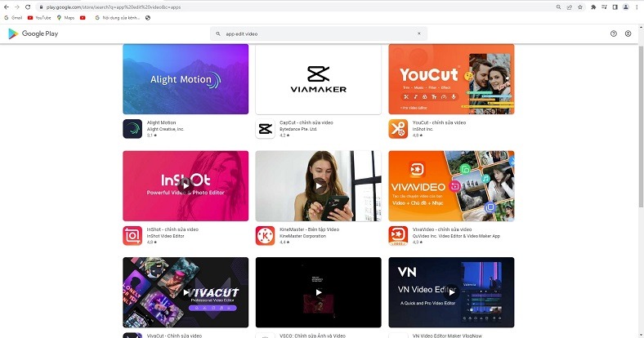Click the KineMaster app icon
Screen dimensions: 644x338
pyautogui.click(x=265, y=236)
